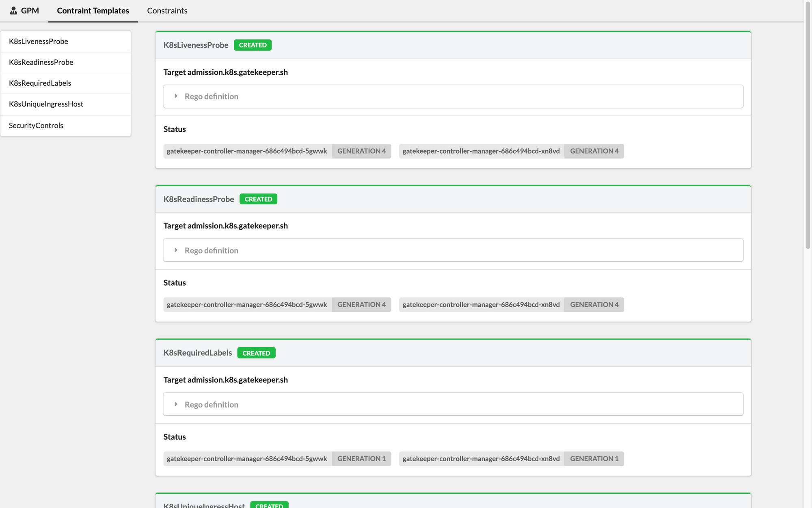Click the K8sLivenessProbe 5gwwk pod status label
812x508 pixels.
247,151
